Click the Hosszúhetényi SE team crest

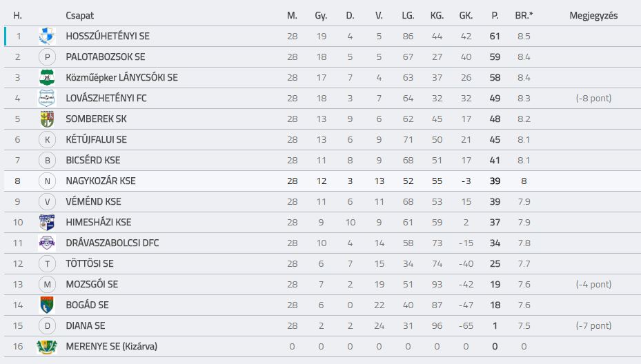tap(47, 37)
